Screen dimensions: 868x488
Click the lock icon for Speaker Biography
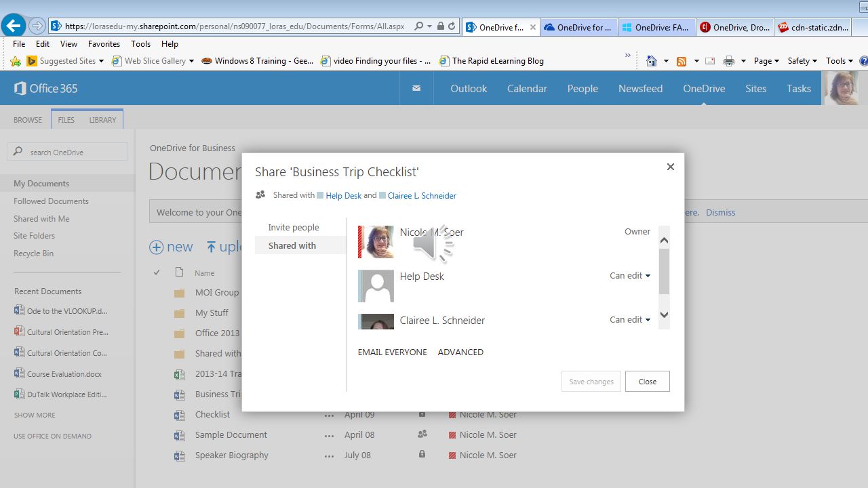click(x=422, y=454)
